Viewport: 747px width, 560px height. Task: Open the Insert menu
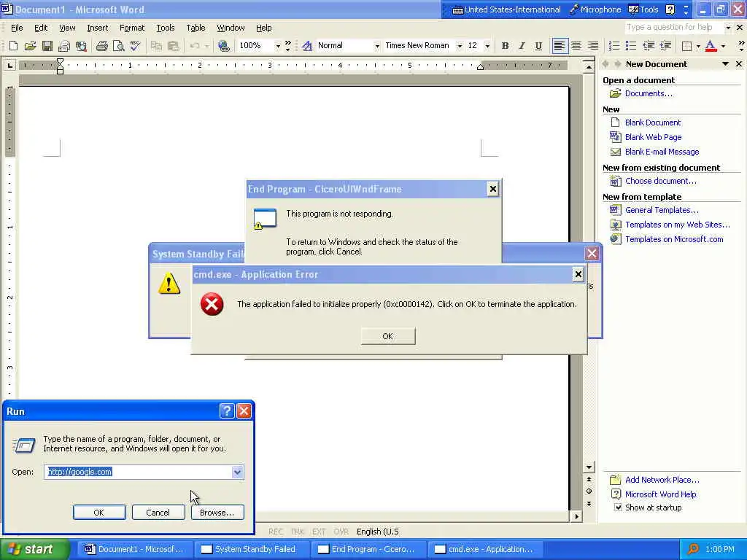click(x=97, y=28)
